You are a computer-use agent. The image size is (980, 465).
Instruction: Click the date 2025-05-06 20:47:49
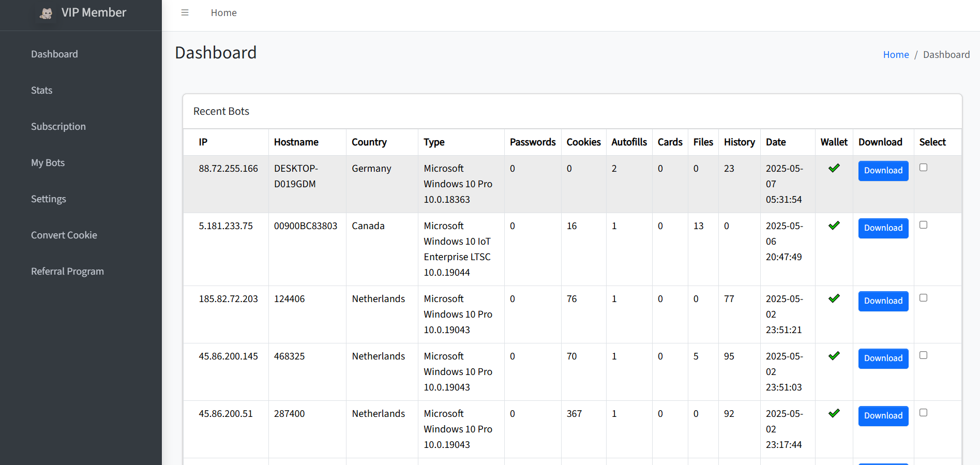[x=785, y=242]
